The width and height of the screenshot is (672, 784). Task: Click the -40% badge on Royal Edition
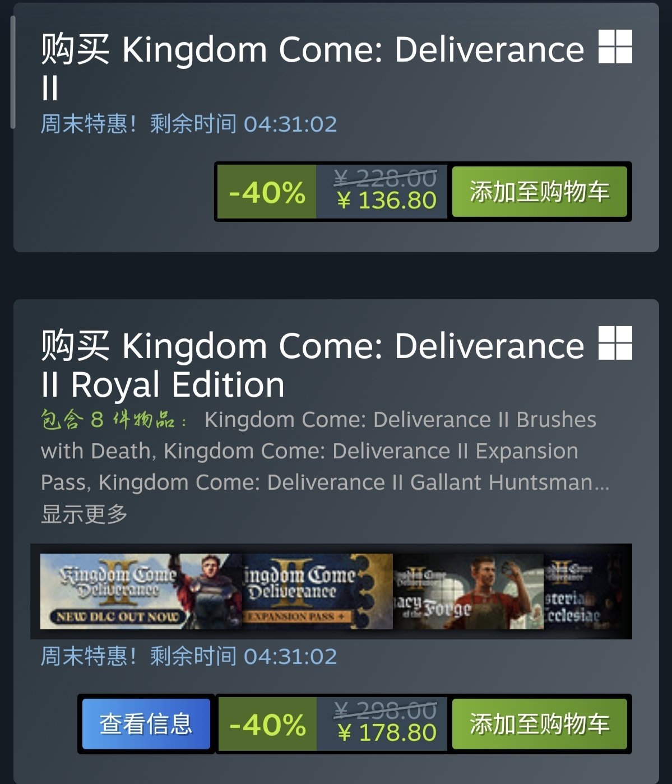click(267, 723)
